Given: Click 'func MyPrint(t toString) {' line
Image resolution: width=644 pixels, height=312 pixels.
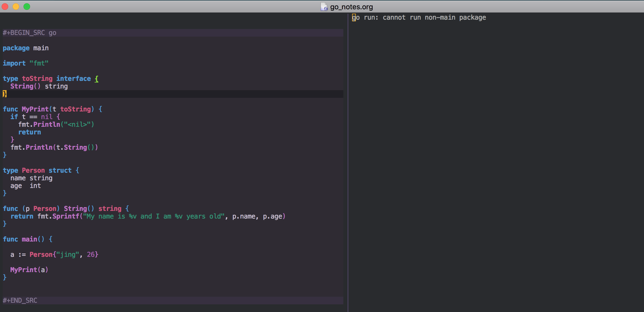Looking at the screenshot, I should (52, 109).
